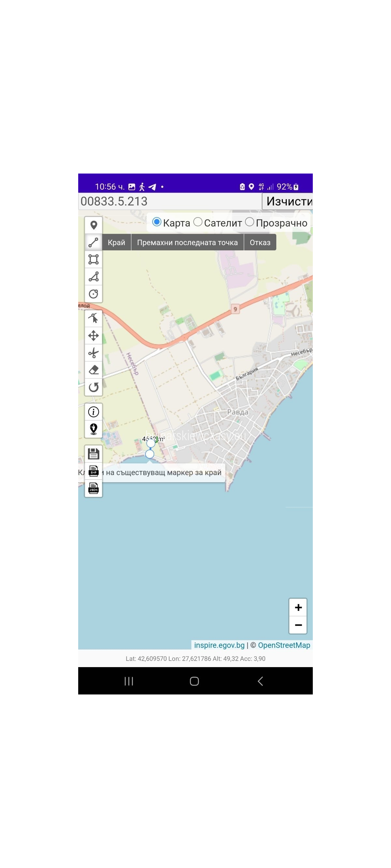The width and height of the screenshot is (391, 868).
Task: Tap the walking person icon in status bar
Action: 142,187
